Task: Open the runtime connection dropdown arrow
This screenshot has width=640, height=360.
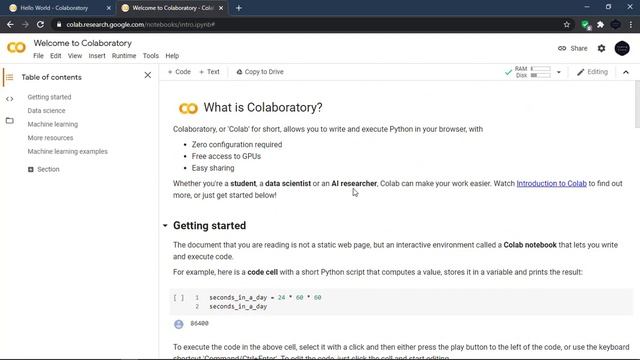Action: click(x=559, y=72)
